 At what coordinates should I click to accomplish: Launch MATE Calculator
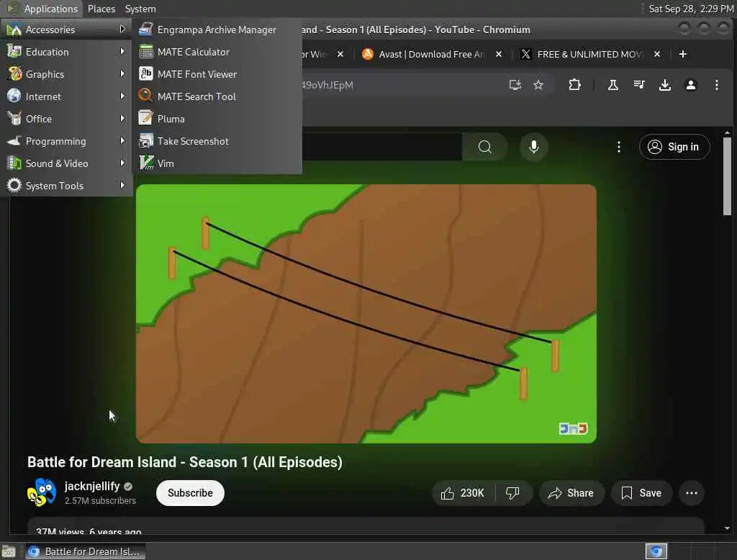pyautogui.click(x=217, y=52)
